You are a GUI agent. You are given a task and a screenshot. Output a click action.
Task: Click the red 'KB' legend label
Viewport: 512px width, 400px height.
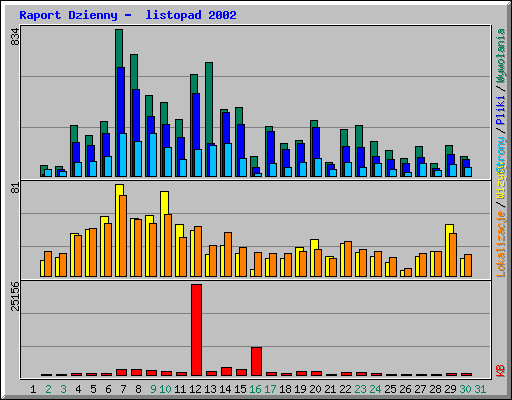pyautogui.click(x=501, y=371)
